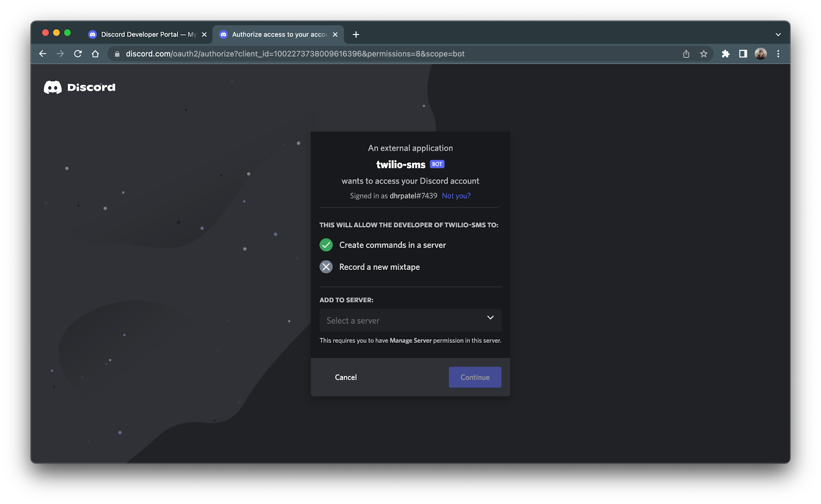
Task: Click the Not you? link
Action: pos(456,196)
